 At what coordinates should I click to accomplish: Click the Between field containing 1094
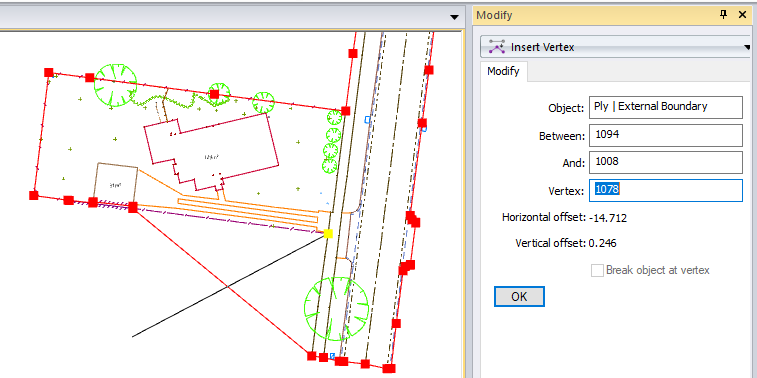[x=666, y=135]
